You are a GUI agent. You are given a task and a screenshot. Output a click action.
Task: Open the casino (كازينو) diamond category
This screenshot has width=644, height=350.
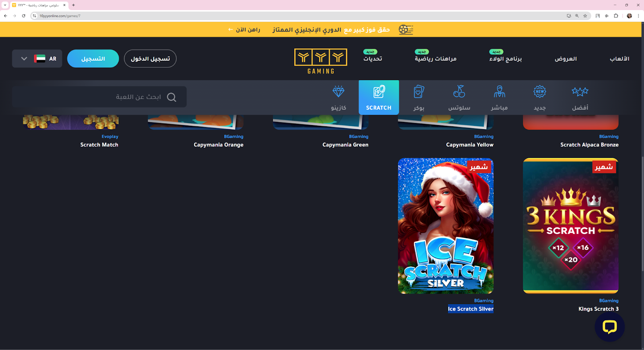tap(339, 98)
